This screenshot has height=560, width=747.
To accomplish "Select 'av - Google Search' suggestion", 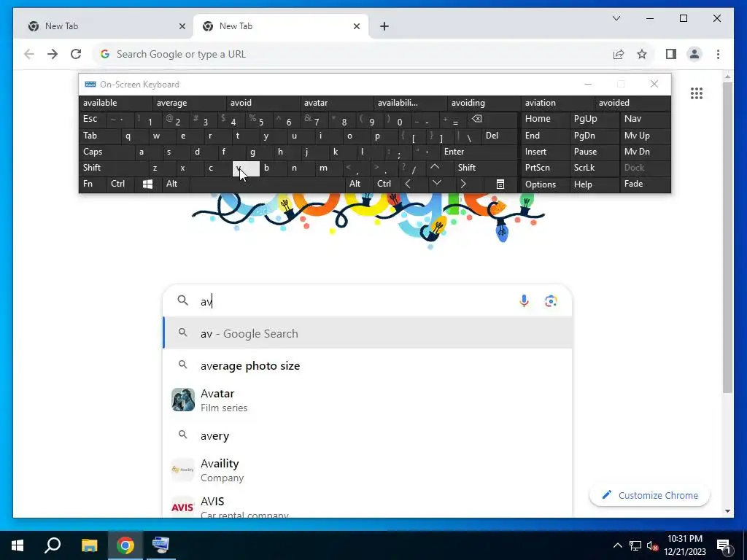I will (x=368, y=333).
